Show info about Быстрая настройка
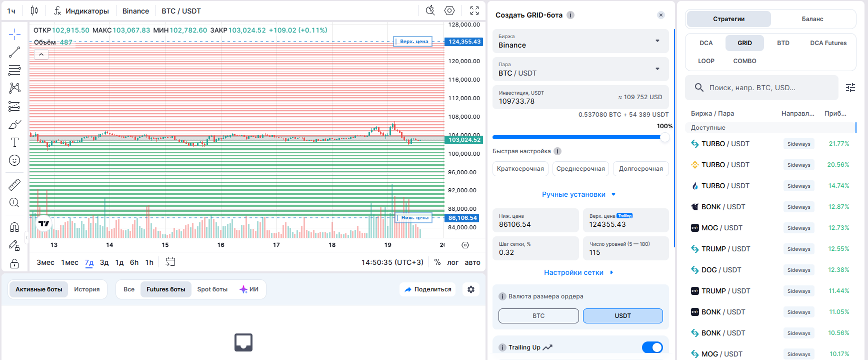 pos(557,151)
